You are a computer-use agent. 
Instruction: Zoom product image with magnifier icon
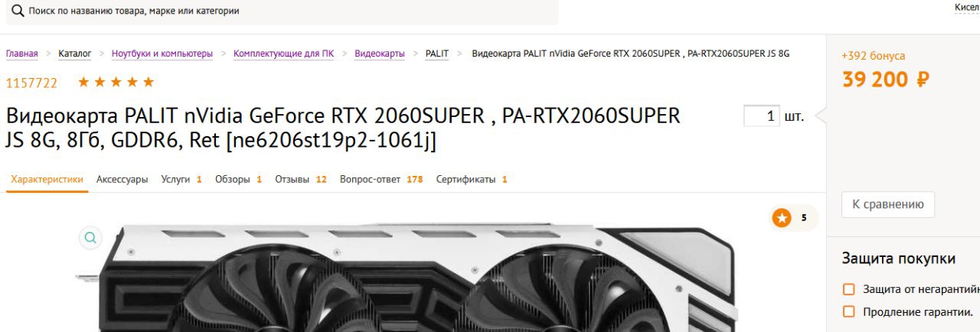(91, 238)
